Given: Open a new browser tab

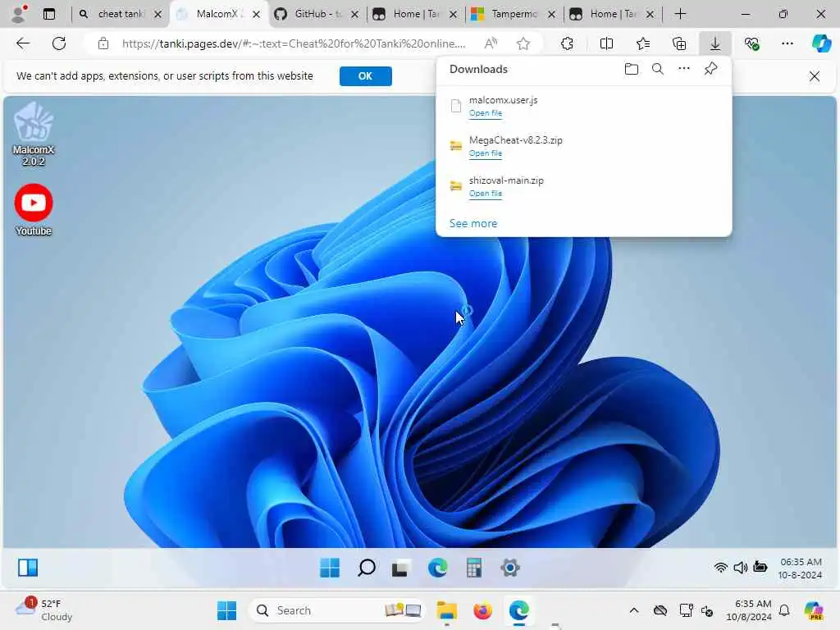Looking at the screenshot, I should click(680, 14).
